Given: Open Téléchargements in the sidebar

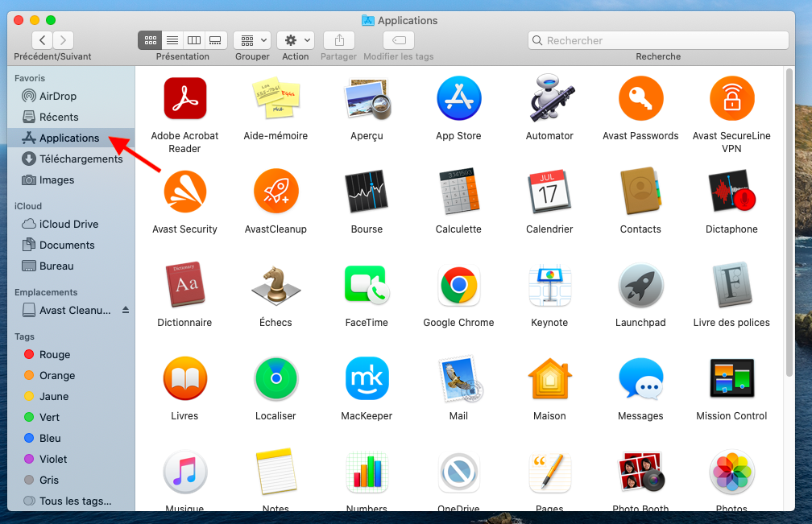Looking at the screenshot, I should click(71, 159).
